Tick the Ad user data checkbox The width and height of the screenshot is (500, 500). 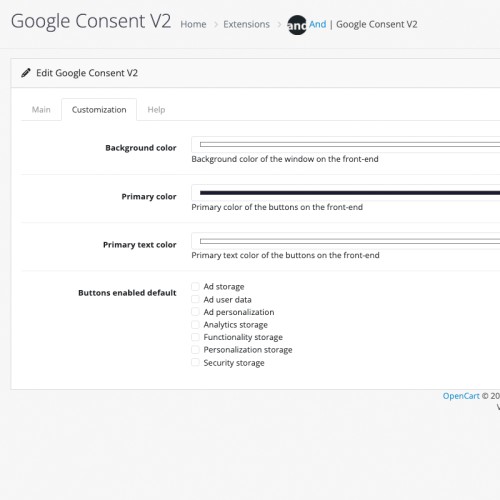click(x=195, y=299)
